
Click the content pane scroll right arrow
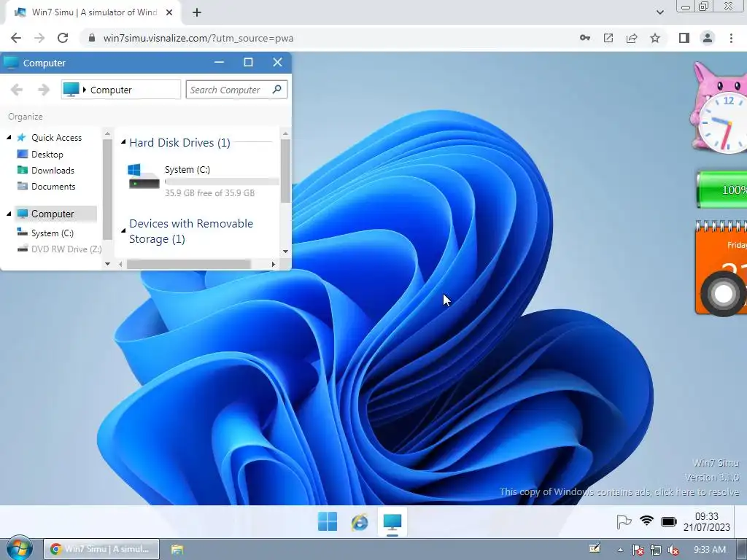pos(273,264)
